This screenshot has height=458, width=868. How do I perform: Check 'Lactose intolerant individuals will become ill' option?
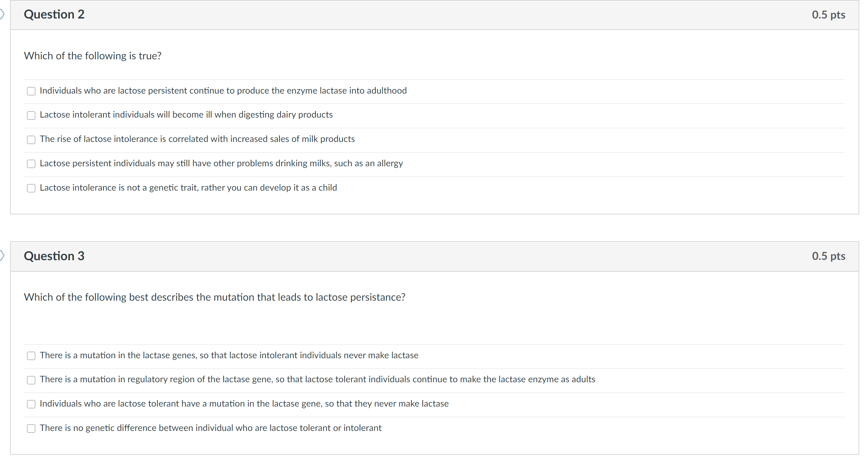click(31, 116)
